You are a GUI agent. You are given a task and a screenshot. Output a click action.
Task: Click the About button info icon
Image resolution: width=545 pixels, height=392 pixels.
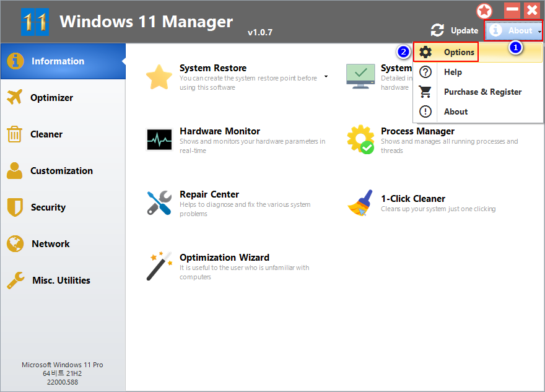tap(495, 30)
